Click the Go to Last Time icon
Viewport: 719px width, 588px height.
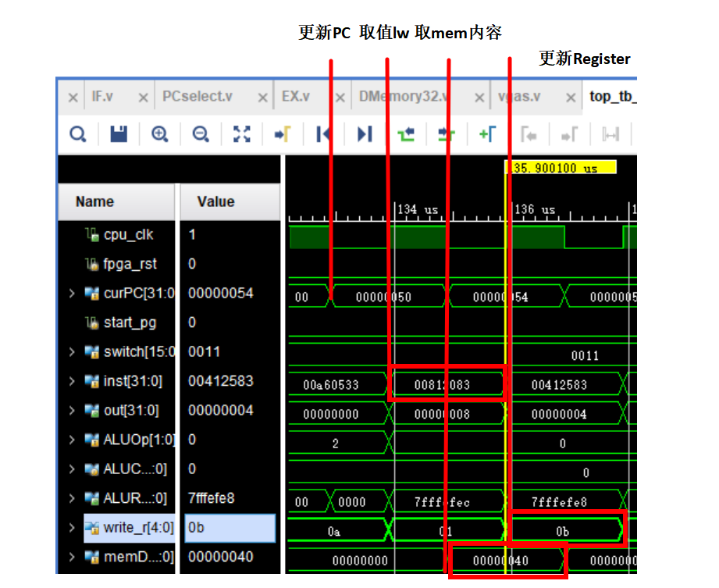point(365,134)
